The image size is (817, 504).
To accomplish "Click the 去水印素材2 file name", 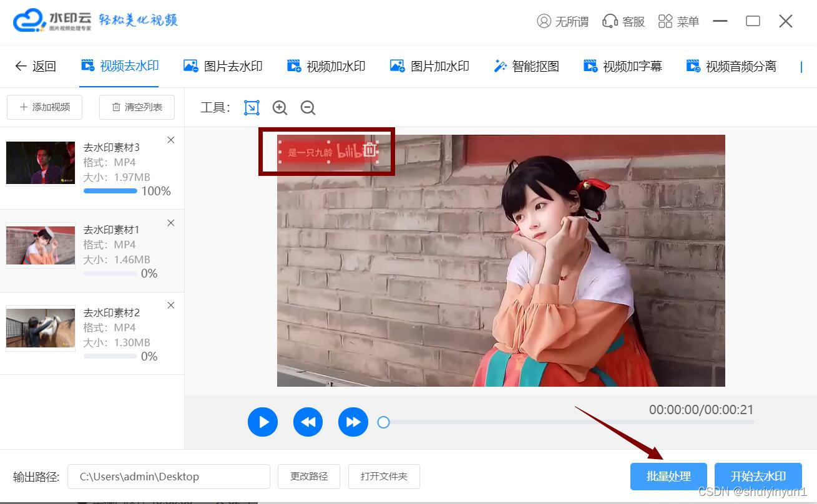I will (112, 313).
